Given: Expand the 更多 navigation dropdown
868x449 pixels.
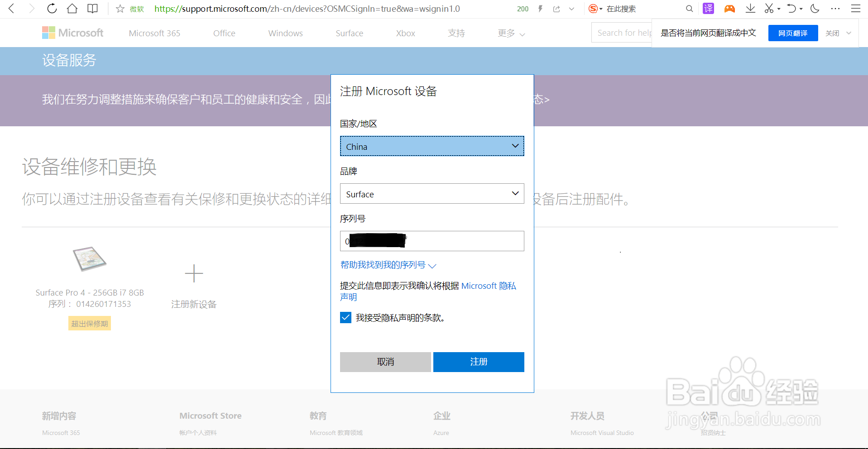Looking at the screenshot, I should point(511,33).
